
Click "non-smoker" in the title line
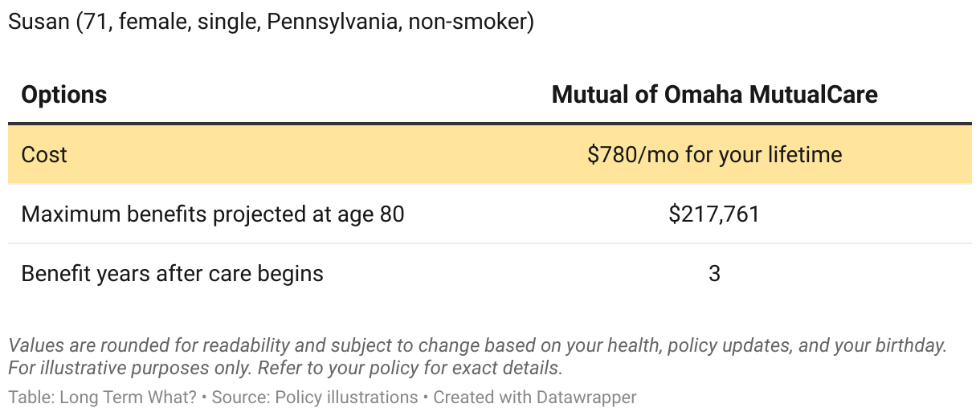(468, 22)
